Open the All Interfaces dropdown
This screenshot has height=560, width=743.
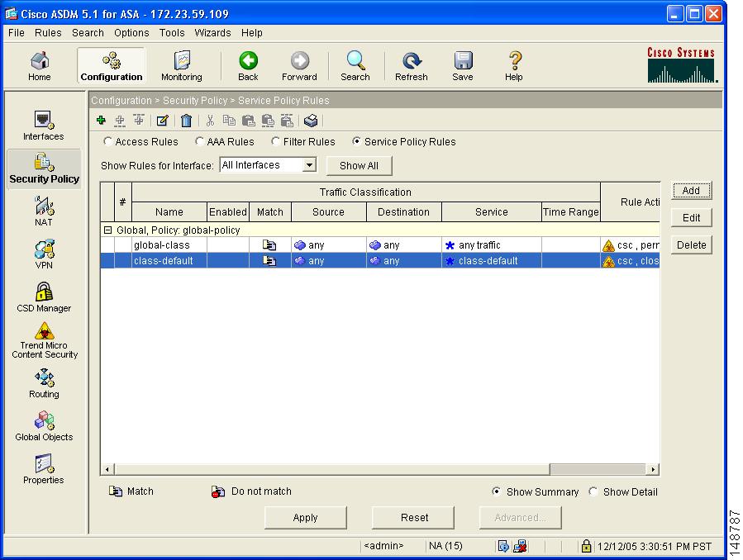click(269, 165)
